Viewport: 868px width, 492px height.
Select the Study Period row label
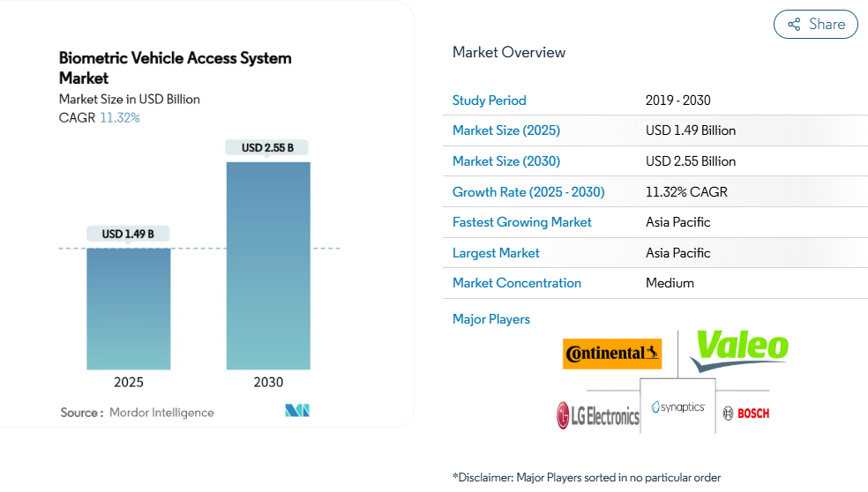tap(489, 101)
